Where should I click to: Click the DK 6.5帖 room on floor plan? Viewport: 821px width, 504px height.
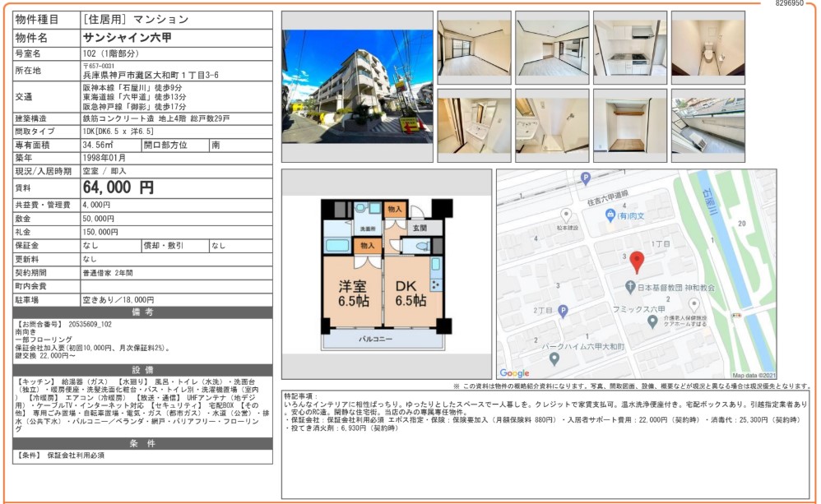pyautogui.click(x=410, y=294)
